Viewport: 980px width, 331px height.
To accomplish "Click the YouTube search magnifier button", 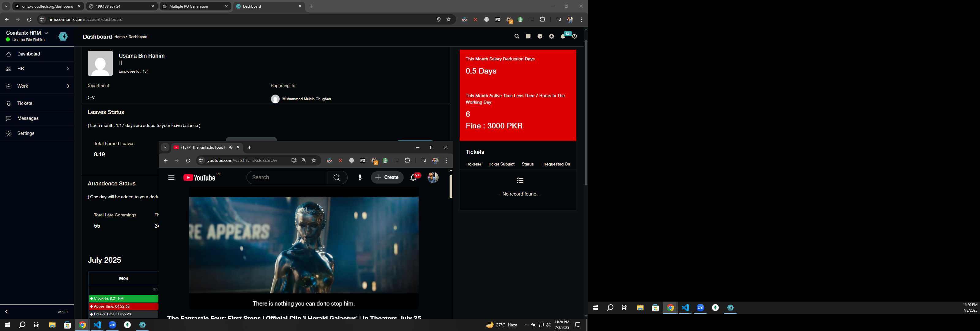I will coord(337,177).
